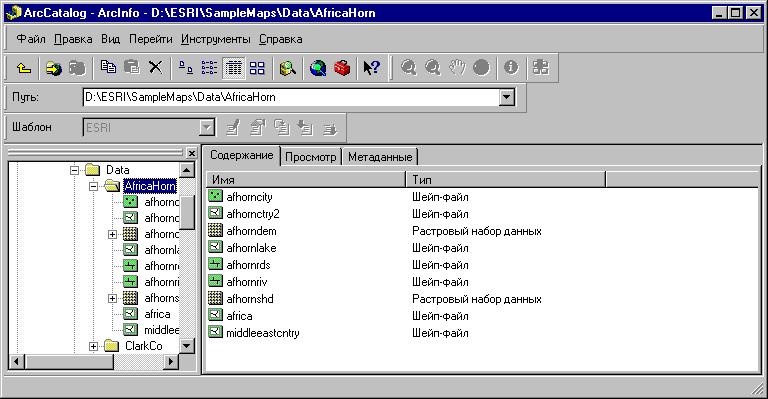The width and height of the screenshot is (768, 399).
Task: Copy the selected item
Action: [x=108, y=67]
